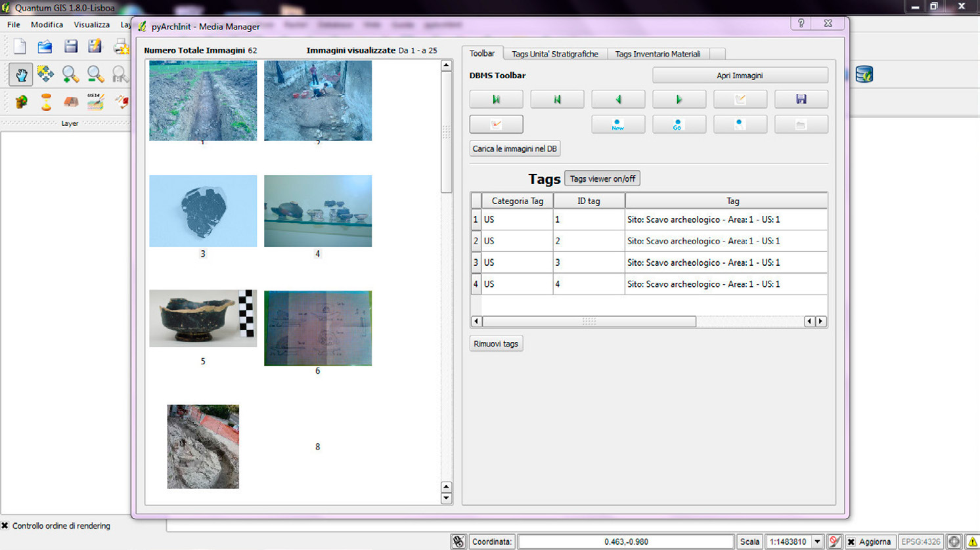
Task: Select the drawing sheet thumbnail 6
Action: click(318, 328)
